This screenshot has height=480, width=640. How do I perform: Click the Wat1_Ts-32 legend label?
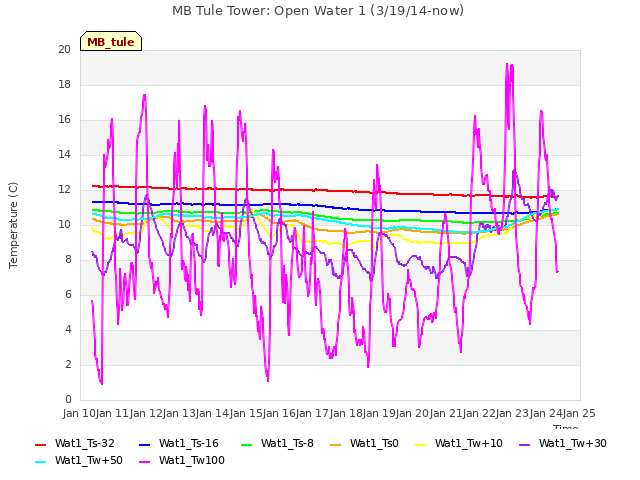(84, 443)
